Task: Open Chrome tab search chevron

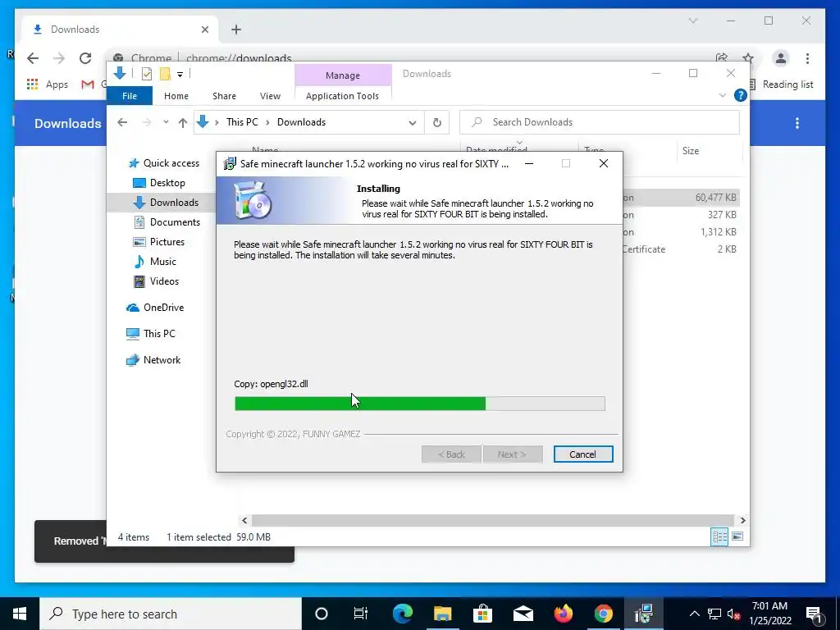Action: 692,21
